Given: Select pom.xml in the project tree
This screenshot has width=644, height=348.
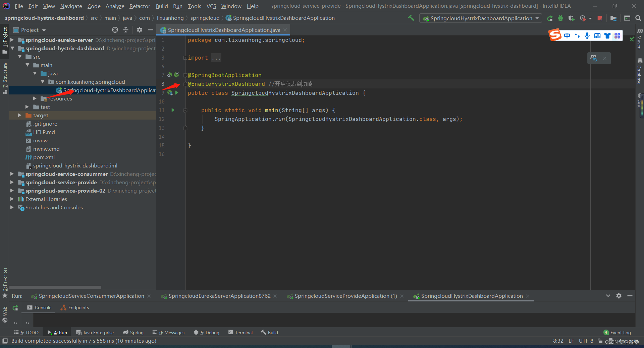Looking at the screenshot, I should pos(44,157).
